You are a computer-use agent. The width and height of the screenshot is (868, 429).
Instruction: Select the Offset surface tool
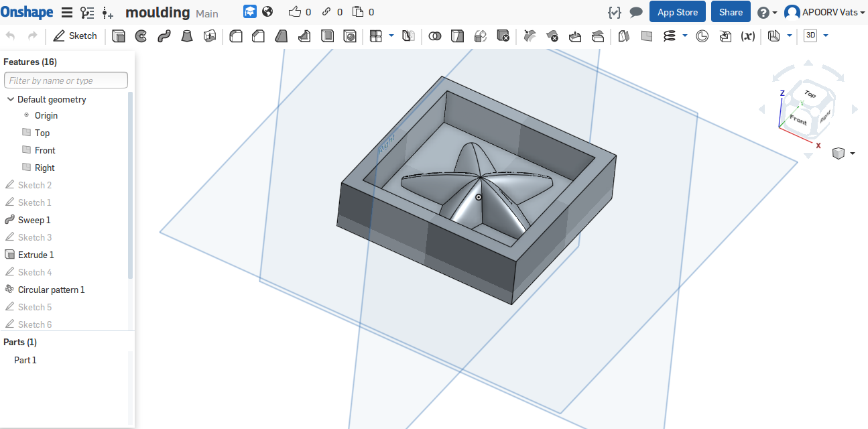tap(624, 36)
